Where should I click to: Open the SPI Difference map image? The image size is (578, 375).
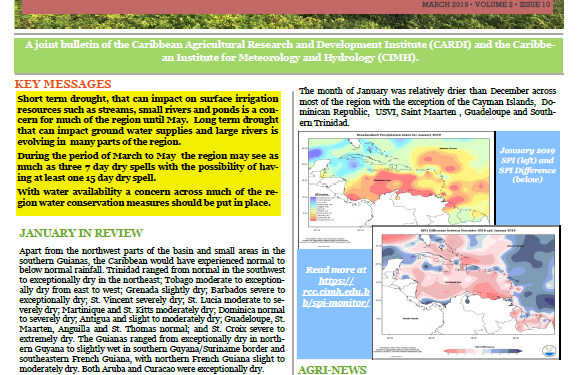466,292
